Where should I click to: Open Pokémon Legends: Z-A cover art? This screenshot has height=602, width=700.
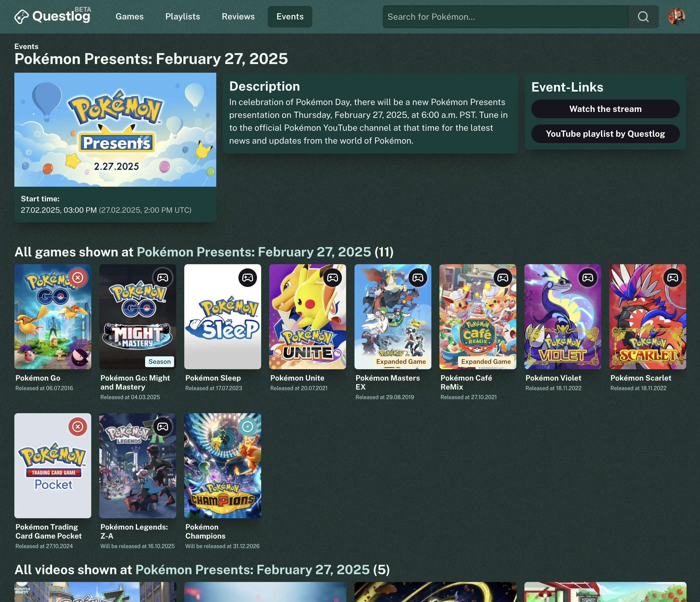[138, 466]
